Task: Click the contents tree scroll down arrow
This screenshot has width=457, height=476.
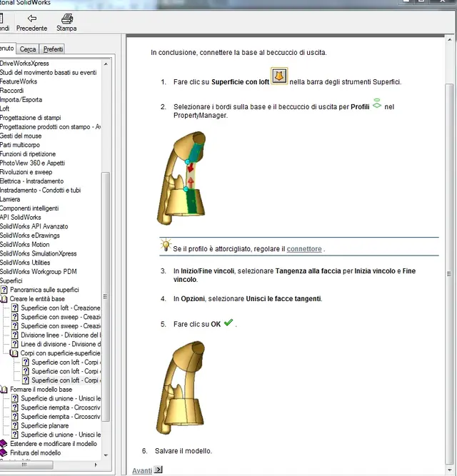Action: click(x=106, y=455)
